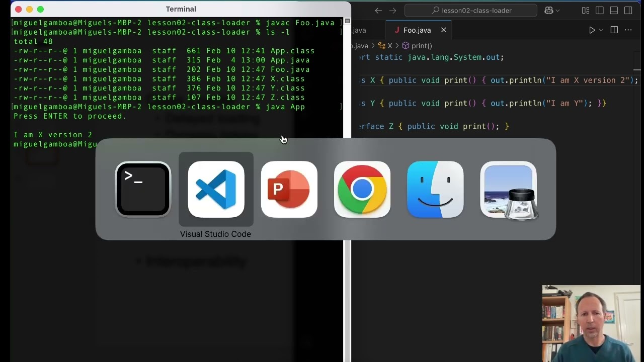Image resolution: width=644 pixels, height=362 pixels.
Task: Select PowerPoint in the app switcher
Action: tap(289, 190)
